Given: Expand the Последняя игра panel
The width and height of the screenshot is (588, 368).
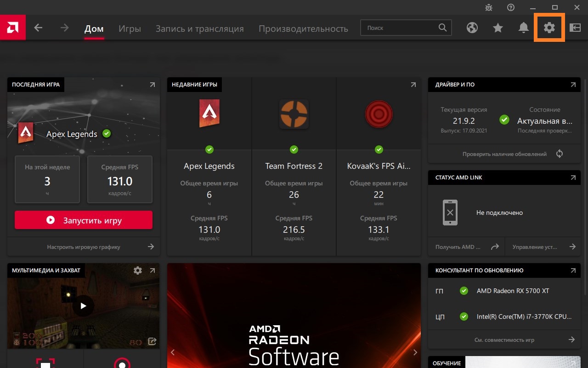Looking at the screenshot, I should coord(152,85).
